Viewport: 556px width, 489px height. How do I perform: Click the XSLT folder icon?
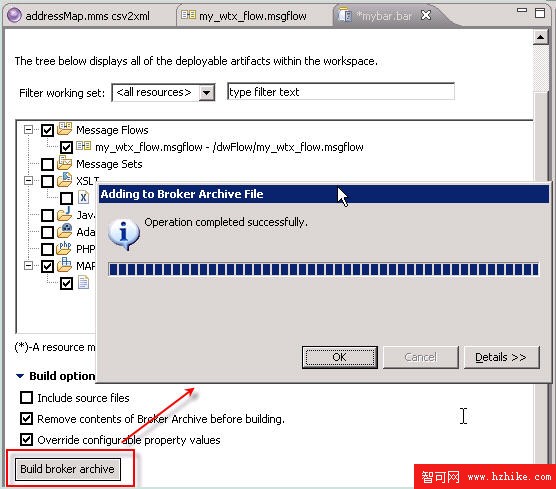65,180
